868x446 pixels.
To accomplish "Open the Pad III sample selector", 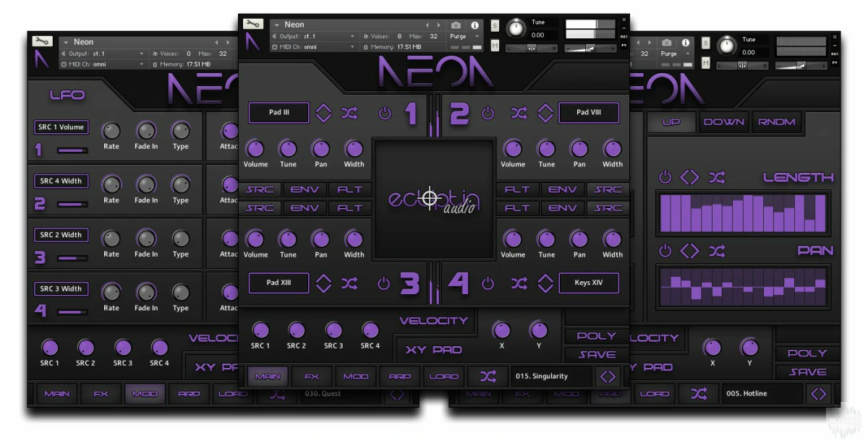I will tap(279, 113).
